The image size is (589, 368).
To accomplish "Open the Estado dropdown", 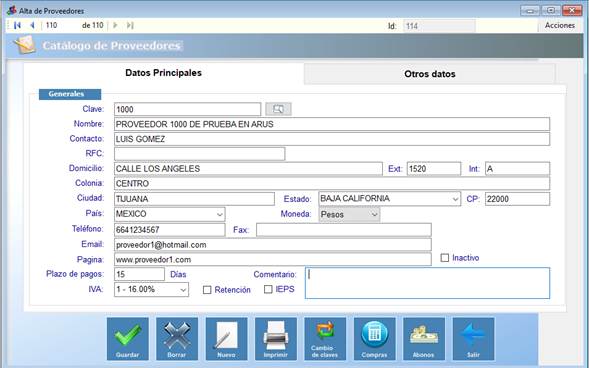I will (390, 199).
